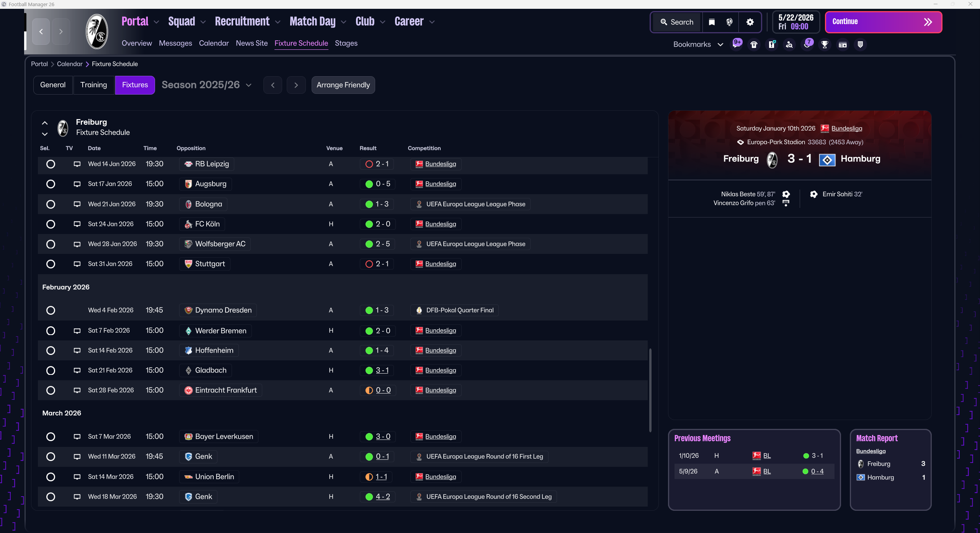980x533 pixels.
Task: Select the Werder Bremen fixture radio button
Action: tap(51, 330)
